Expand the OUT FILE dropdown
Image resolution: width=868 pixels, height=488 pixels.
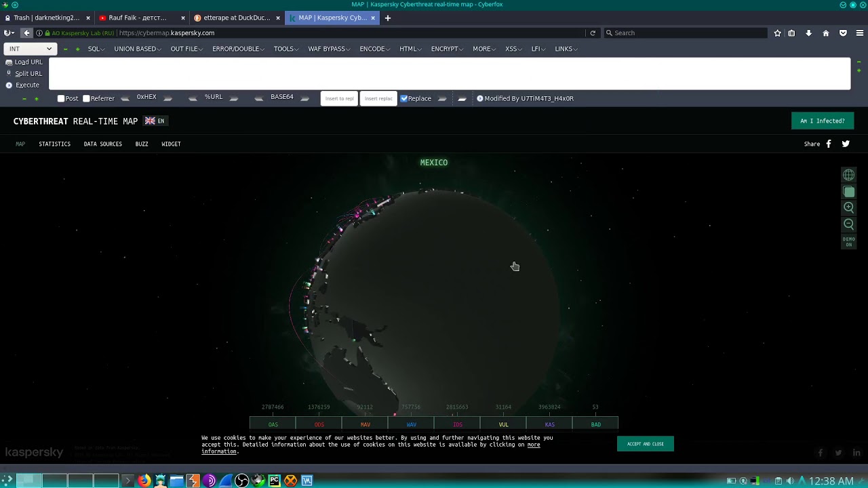(x=186, y=49)
